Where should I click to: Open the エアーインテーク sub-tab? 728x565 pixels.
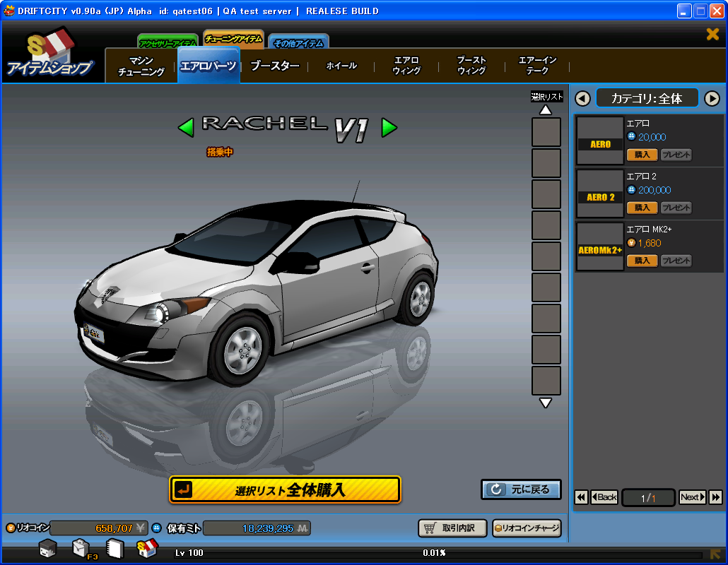coord(537,66)
